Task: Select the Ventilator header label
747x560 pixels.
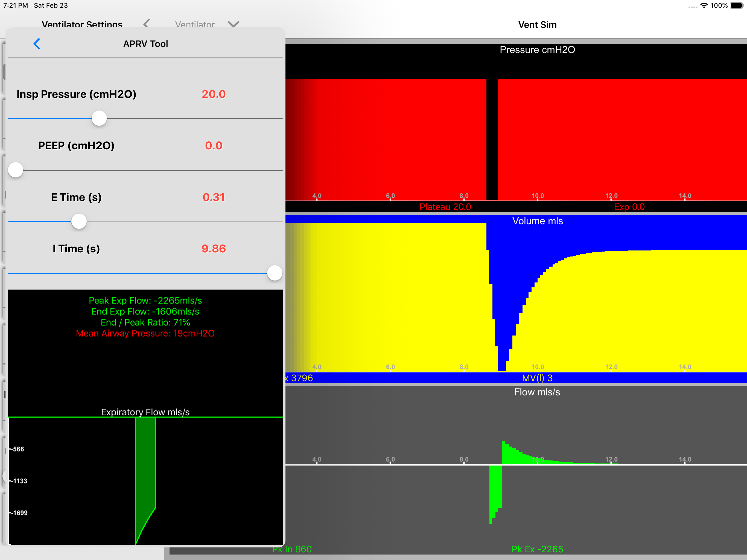Action: [194, 24]
